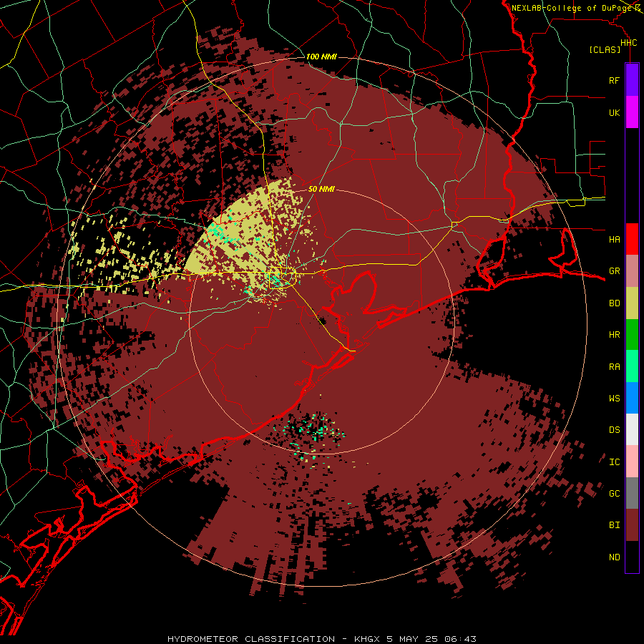Click the RF purple legend color swatch
The image size is (644, 644).
pyautogui.click(x=632, y=80)
